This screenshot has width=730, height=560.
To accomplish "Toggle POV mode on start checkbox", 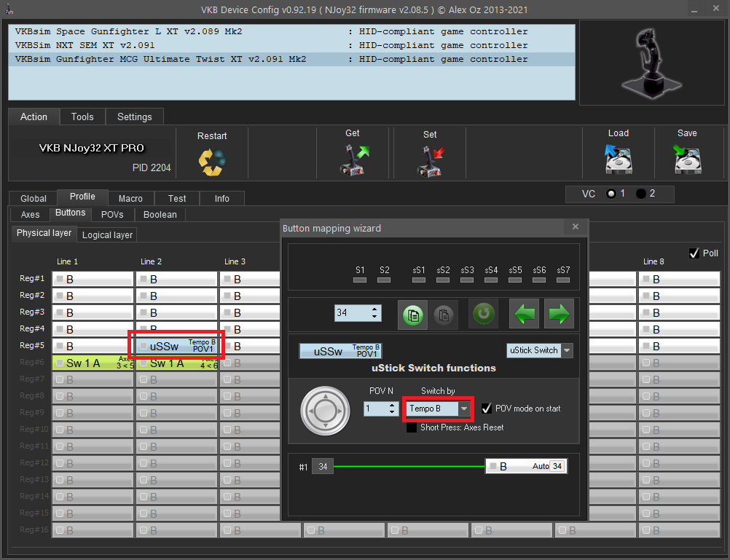I will (487, 409).
